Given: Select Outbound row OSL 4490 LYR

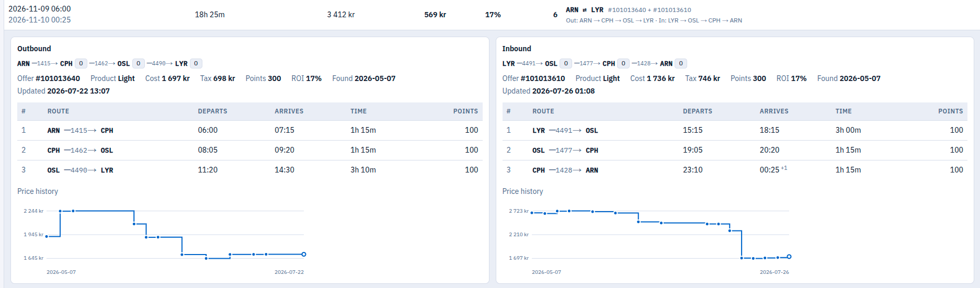Looking at the screenshot, I should click(250, 170).
